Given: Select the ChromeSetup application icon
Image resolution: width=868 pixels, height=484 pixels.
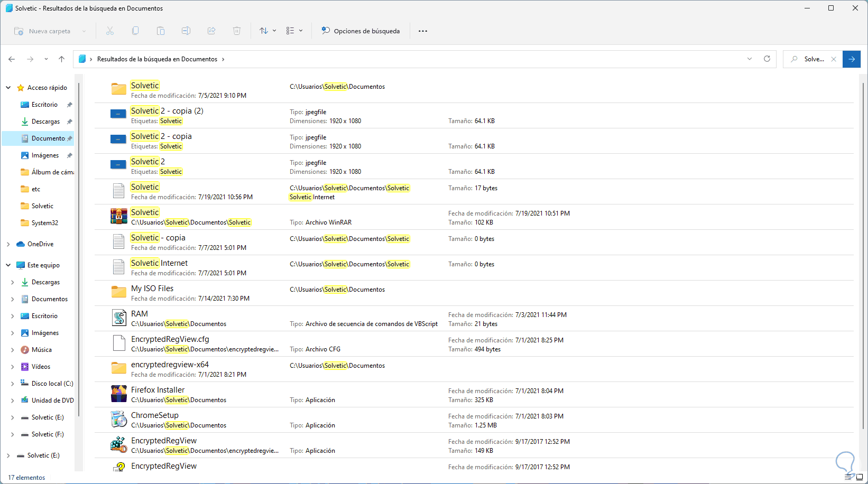Looking at the screenshot, I should (x=118, y=420).
